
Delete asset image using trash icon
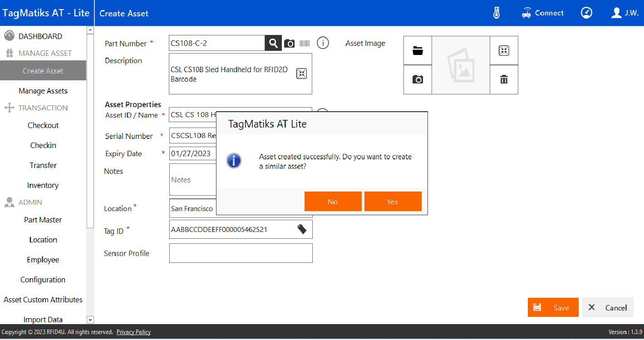point(504,79)
